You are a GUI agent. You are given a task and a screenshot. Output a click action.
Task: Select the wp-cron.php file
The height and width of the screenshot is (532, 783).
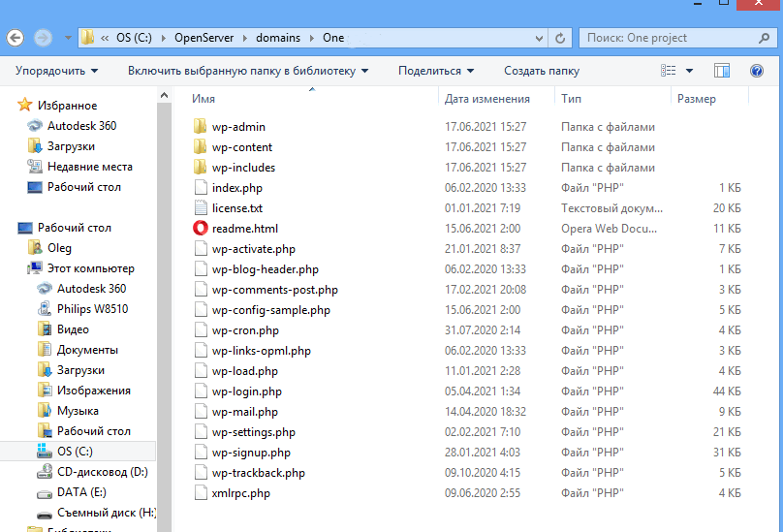245,330
